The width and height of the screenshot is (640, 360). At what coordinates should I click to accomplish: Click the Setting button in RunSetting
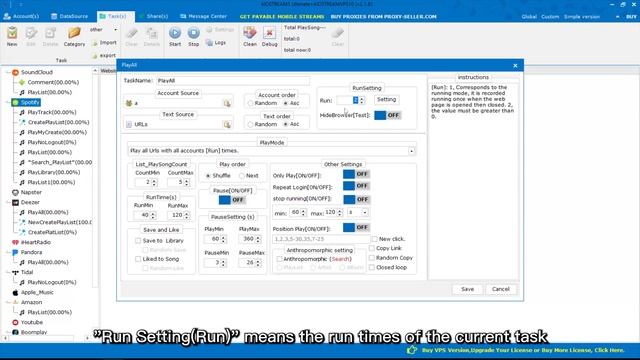click(386, 100)
